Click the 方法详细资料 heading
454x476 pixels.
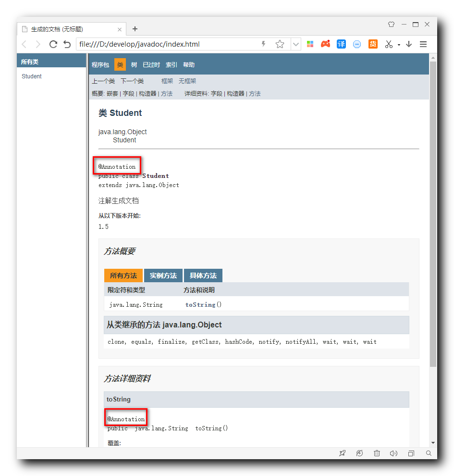pyautogui.click(x=127, y=378)
